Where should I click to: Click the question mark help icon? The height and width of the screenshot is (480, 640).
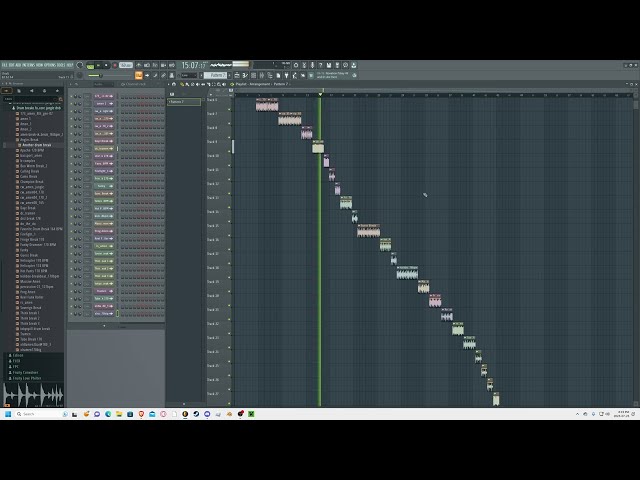(x=320, y=65)
